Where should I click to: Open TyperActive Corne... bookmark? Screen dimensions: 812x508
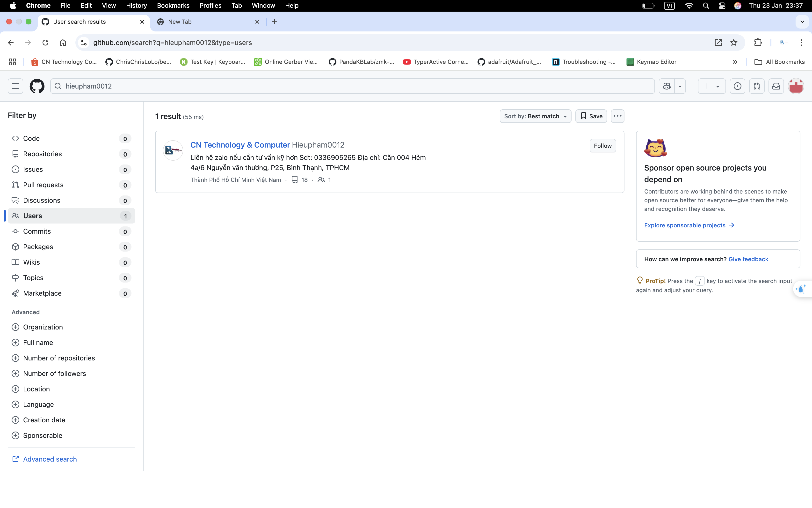tap(436, 62)
